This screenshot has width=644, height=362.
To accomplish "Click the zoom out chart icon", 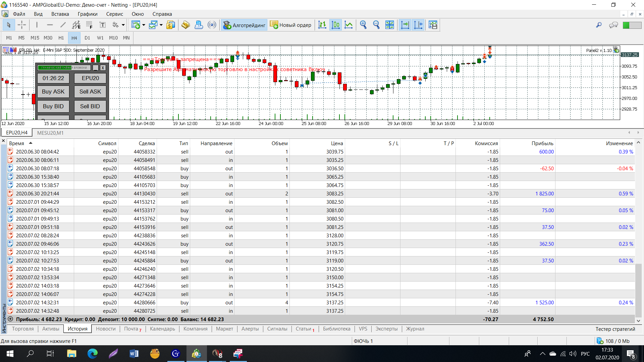I will (376, 25).
